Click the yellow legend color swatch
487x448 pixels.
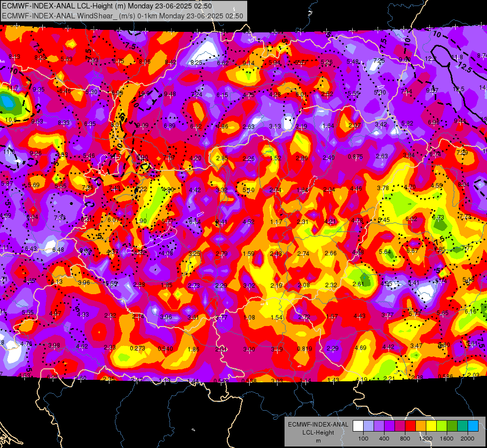(x=431, y=426)
